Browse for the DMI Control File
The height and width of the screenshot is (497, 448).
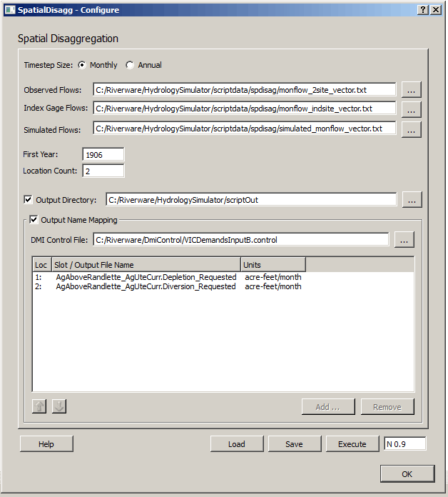click(x=404, y=240)
